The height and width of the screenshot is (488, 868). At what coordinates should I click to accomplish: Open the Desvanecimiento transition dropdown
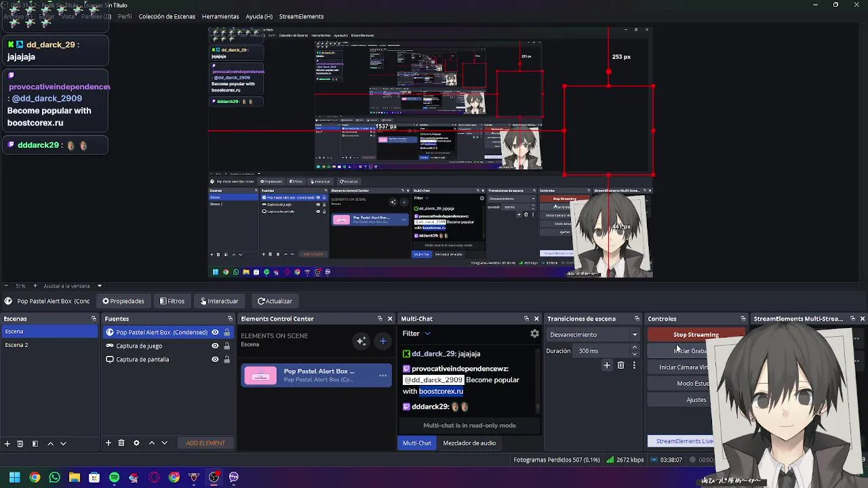coord(593,335)
